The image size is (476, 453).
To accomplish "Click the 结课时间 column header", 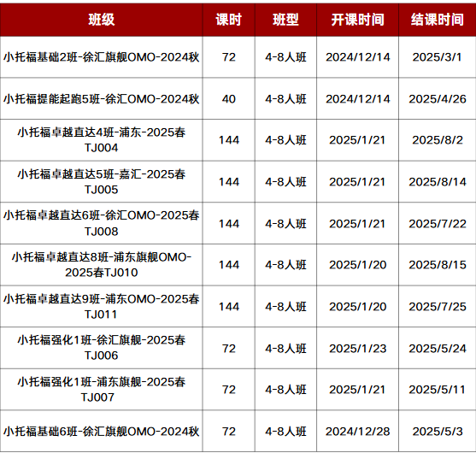I will pos(438,20).
